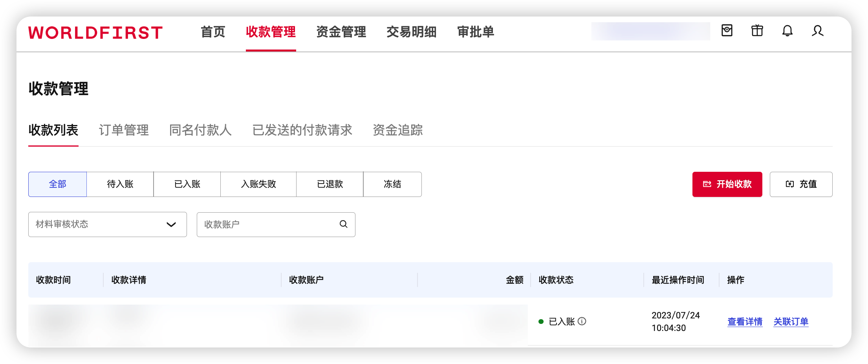Switch the filter to 待入账
Viewport: 868px width, 364px height.
[x=120, y=184]
